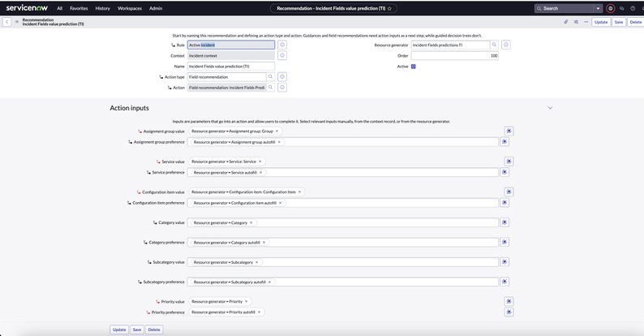This screenshot has height=336, width=644.
Task: Open the Workspaces menu
Action: click(x=130, y=8)
